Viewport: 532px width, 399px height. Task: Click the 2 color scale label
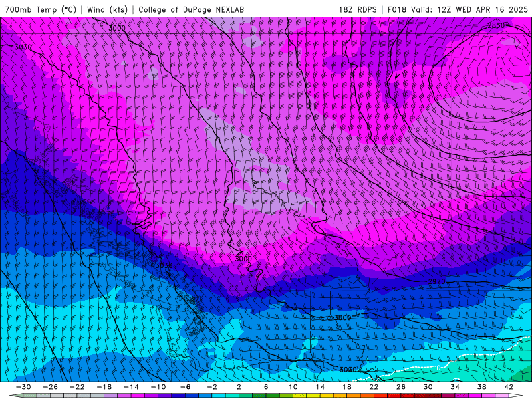[239, 387]
